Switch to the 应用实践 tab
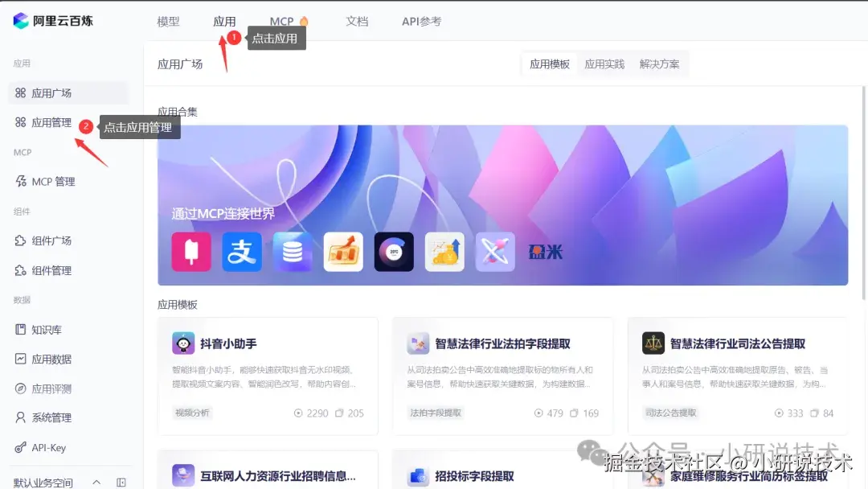 pyautogui.click(x=604, y=64)
